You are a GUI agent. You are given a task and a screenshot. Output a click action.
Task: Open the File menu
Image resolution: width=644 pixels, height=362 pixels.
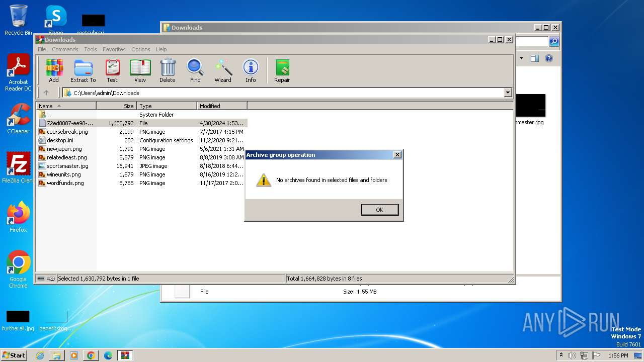coord(42,49)
